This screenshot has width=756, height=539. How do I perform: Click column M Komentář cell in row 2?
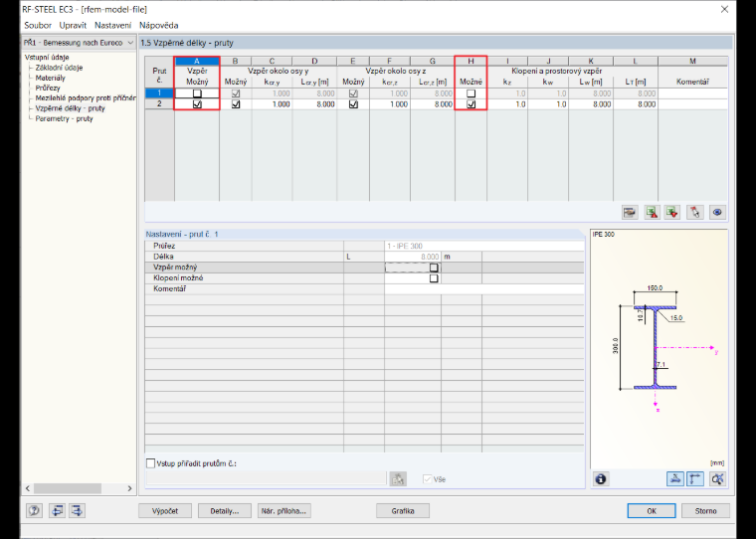pyautogui.click(x=693, y=104)
